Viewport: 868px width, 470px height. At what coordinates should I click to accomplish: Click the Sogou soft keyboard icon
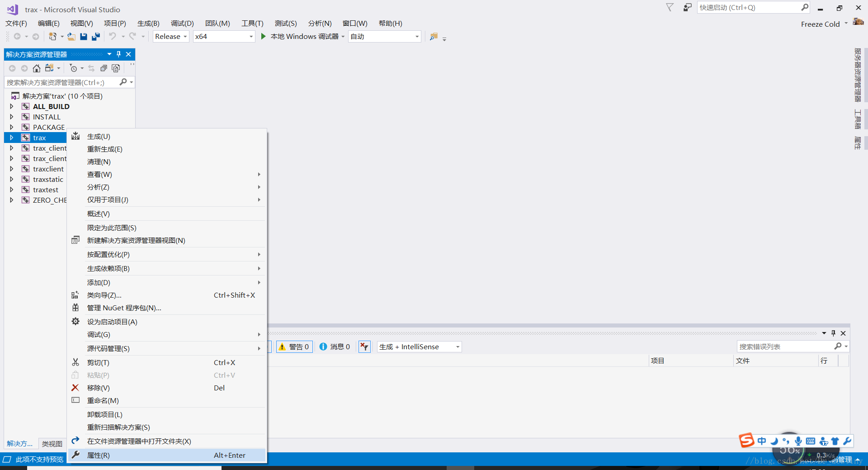pos(811,441)
